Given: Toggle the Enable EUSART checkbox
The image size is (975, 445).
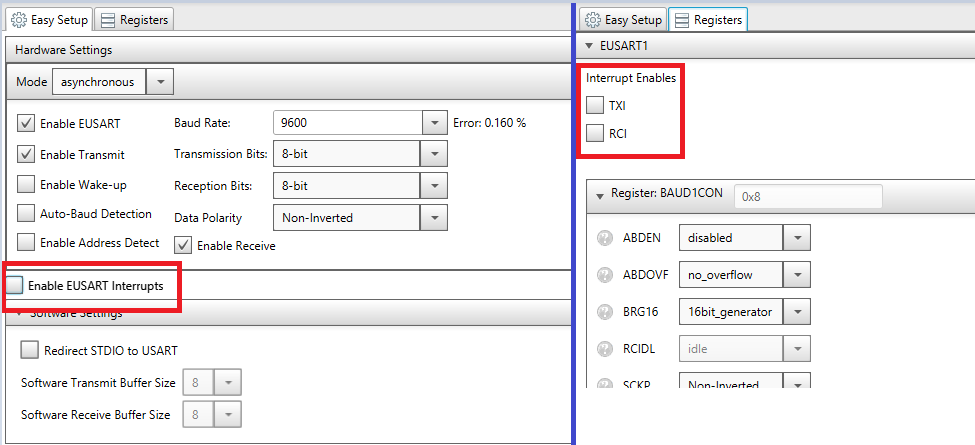Looking at the screenshot, I should coord(25,123).
